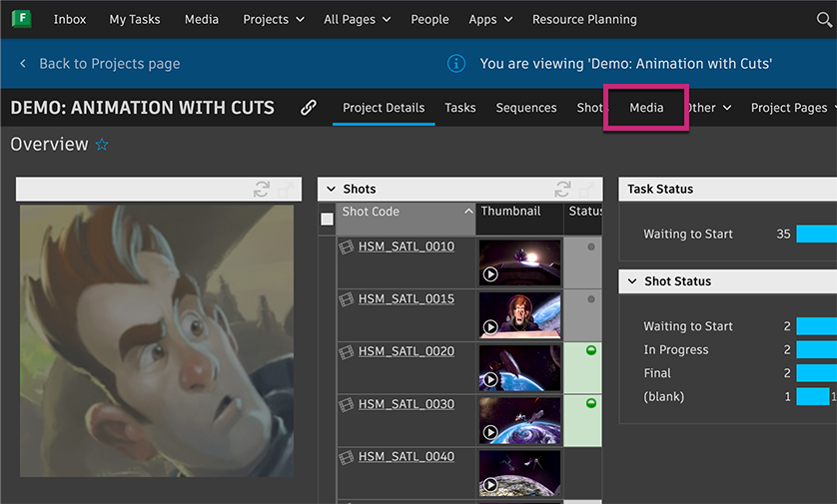Play the HSM_SATL_0030 thumbnail video
Screen dimensions: 837x504
pos(490,432)
